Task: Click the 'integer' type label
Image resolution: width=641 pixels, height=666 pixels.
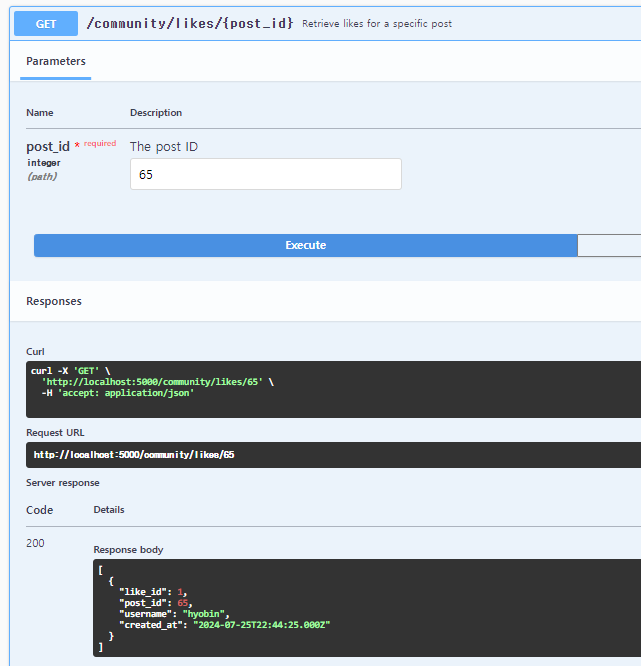Action: [x=44, y=163]
